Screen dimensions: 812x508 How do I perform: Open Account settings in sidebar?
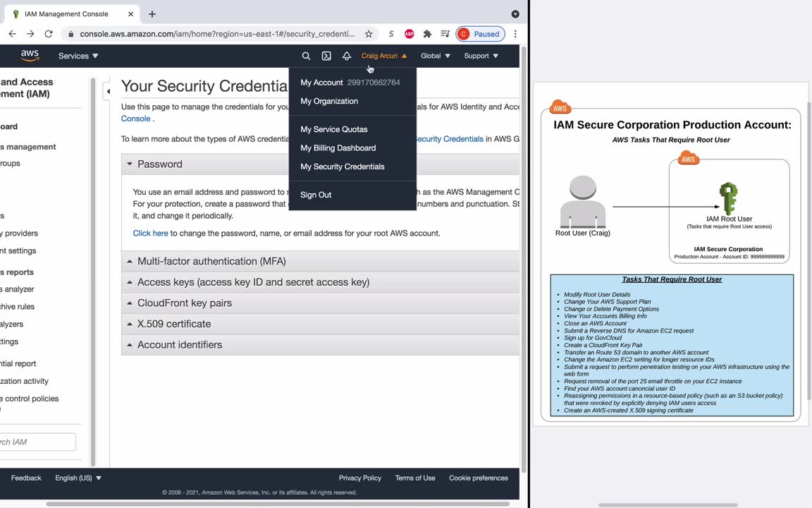click(18, 250)
